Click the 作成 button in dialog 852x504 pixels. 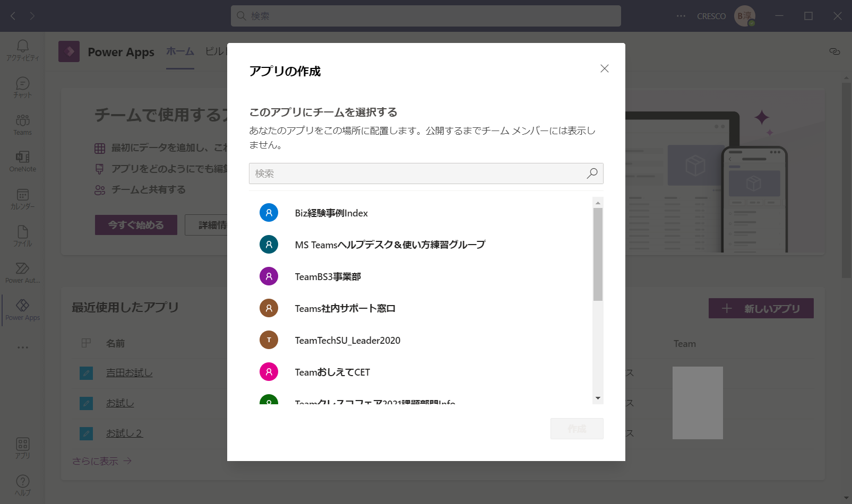[x=577, y=429]
